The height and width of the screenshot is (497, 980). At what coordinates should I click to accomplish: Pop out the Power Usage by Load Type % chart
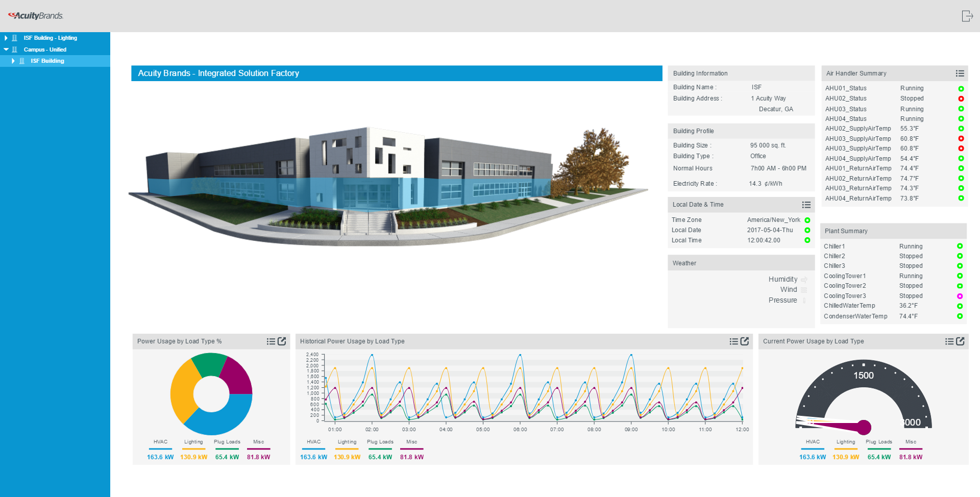tap(282, 341)
